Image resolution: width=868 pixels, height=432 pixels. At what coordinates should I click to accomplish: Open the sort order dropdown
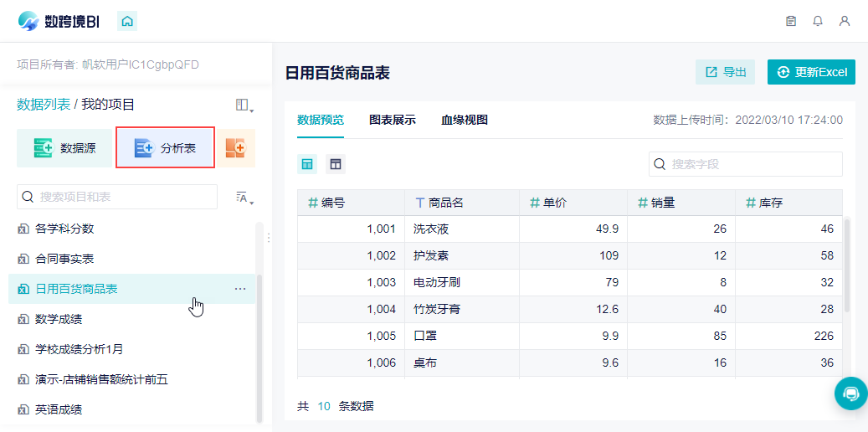pyautogui.click(x=244, y=198)
